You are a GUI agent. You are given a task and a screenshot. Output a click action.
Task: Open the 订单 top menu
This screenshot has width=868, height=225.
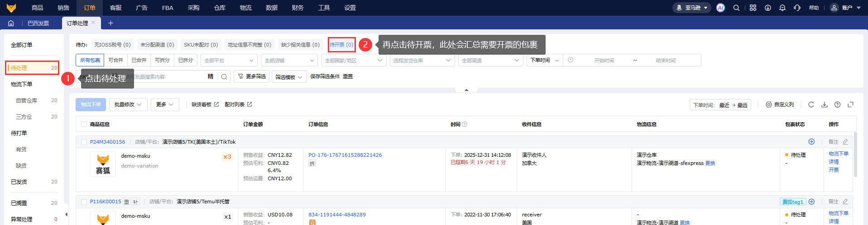click(x=90, y=8)
